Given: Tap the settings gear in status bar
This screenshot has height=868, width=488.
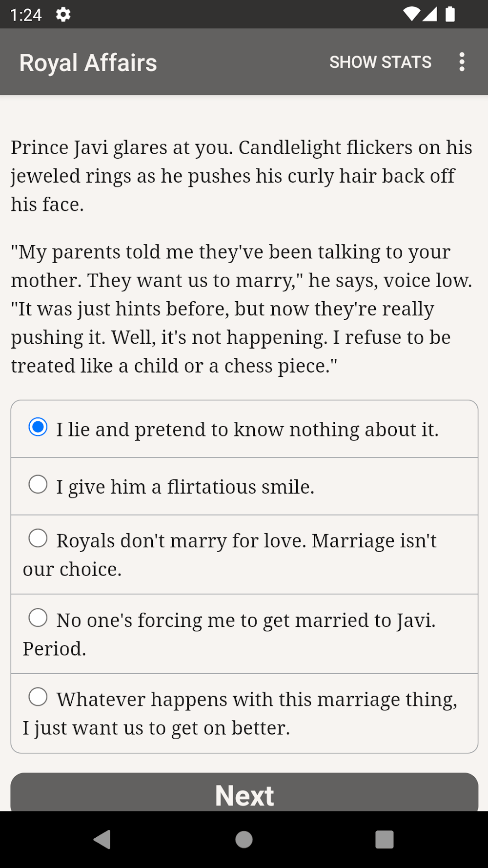Looking at the screenshot, I should point(63,15).
